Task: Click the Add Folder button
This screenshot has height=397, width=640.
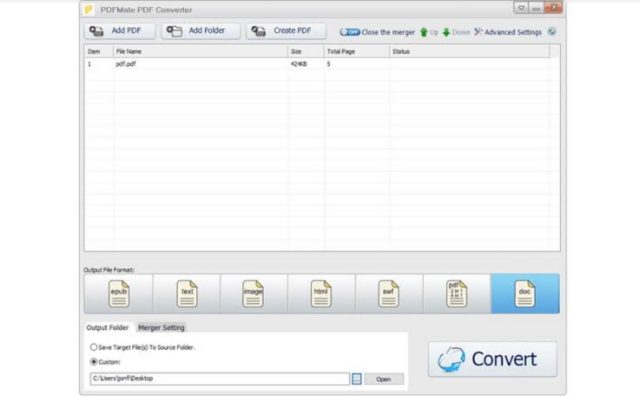Action: click(200, 31)
